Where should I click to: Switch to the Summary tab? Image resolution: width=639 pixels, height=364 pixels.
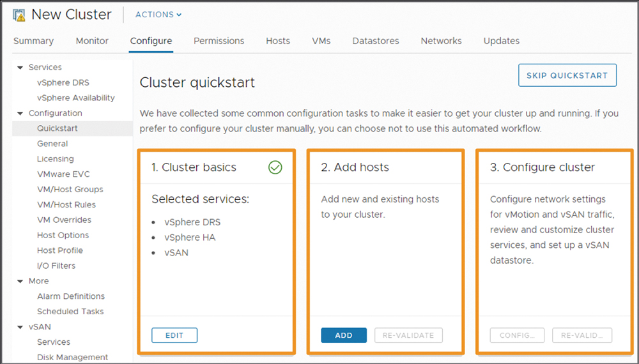tap(33, 41)
